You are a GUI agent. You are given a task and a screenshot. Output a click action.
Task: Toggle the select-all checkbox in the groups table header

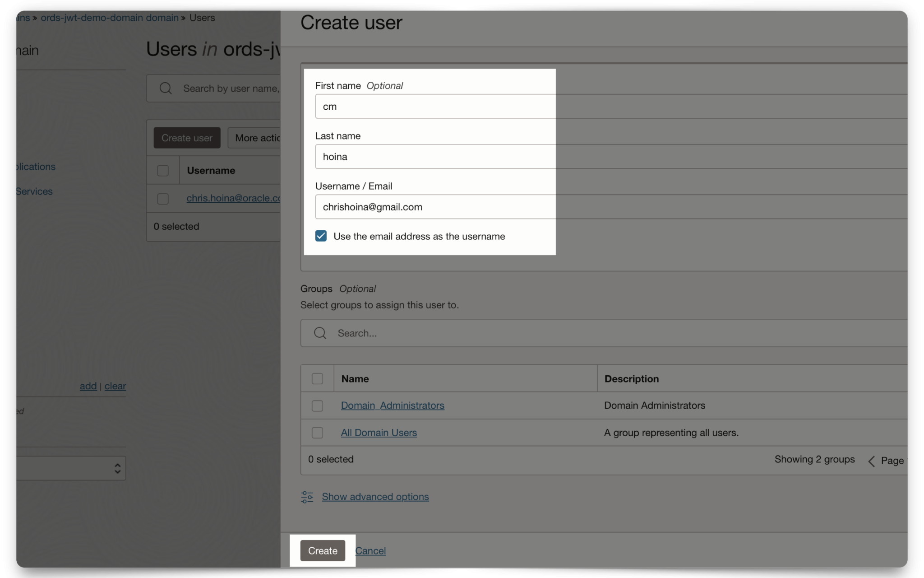point(317,378)
